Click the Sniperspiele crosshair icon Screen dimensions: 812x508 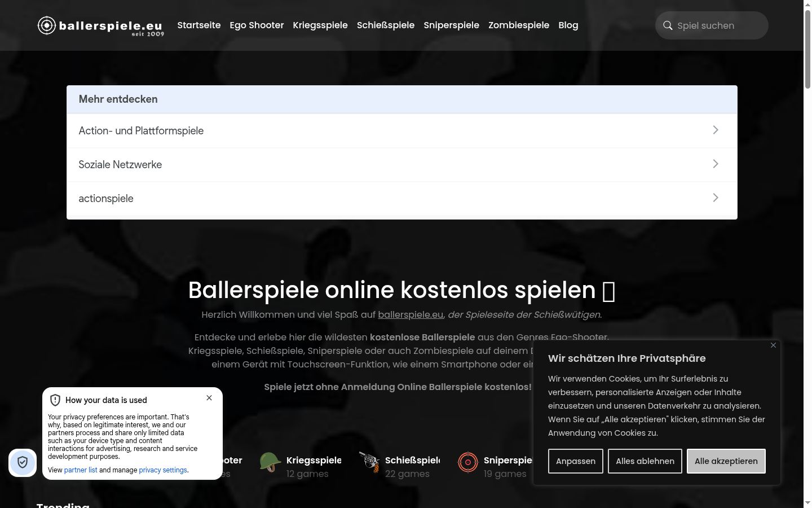(x=468, y=462)
